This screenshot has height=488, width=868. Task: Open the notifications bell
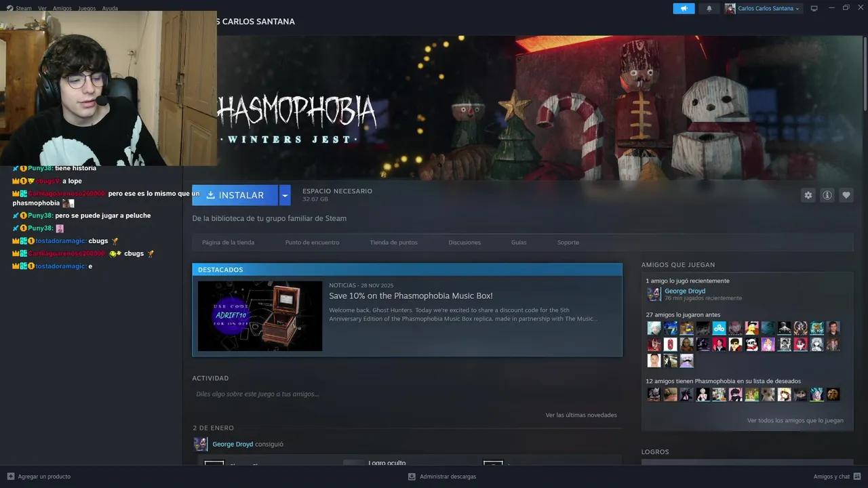pos(709,8)
